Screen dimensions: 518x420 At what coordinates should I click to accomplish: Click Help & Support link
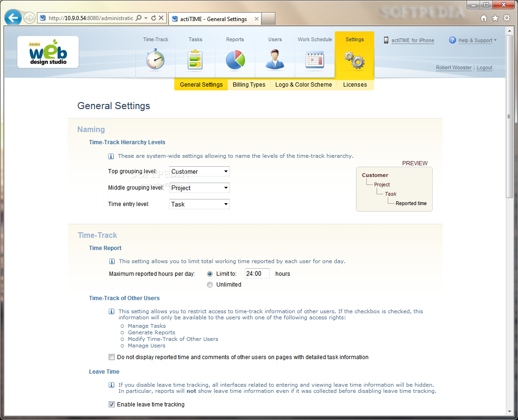point(475,40)
